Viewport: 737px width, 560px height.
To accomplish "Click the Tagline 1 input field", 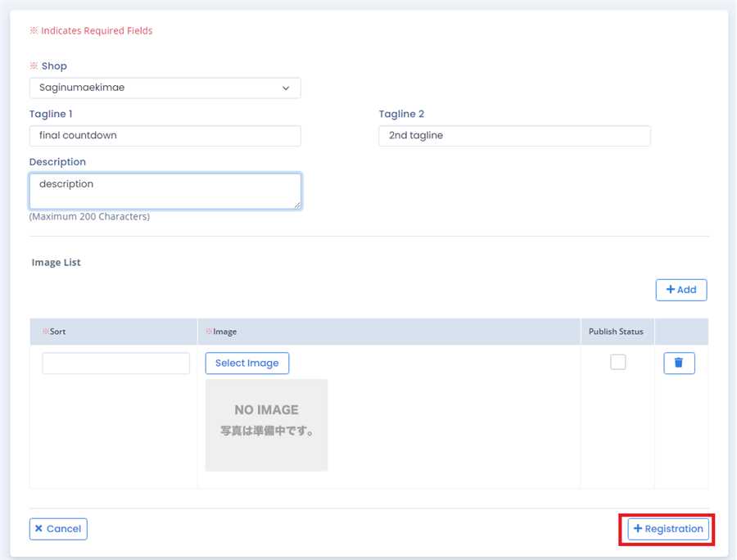I will (165, 136).
